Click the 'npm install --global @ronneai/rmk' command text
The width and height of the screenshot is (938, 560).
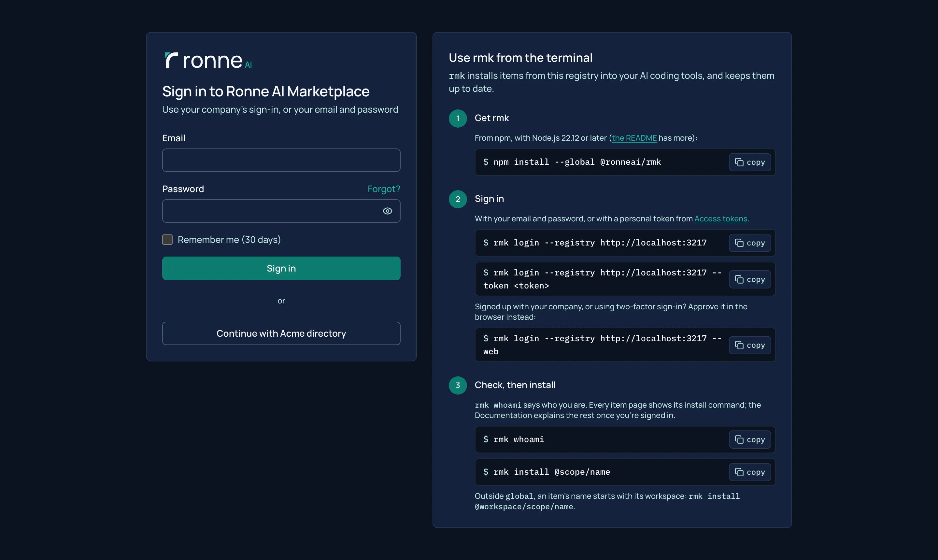[x=577, y=162]
